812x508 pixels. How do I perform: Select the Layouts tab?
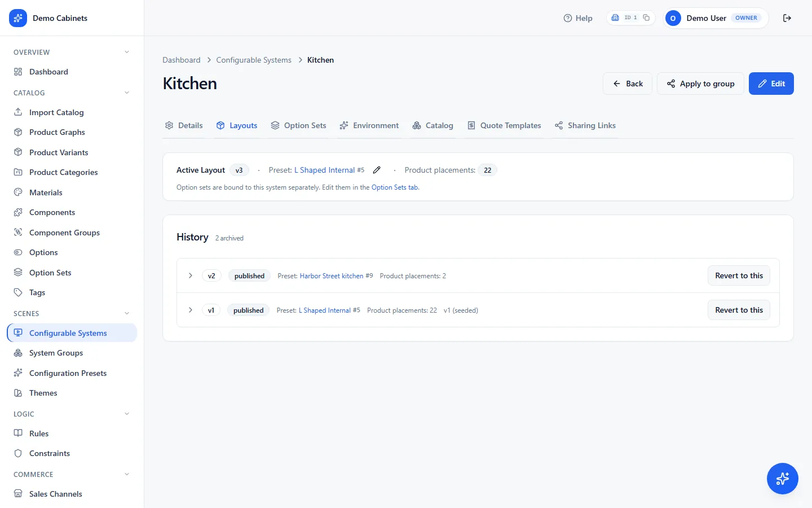coord(237,125)
